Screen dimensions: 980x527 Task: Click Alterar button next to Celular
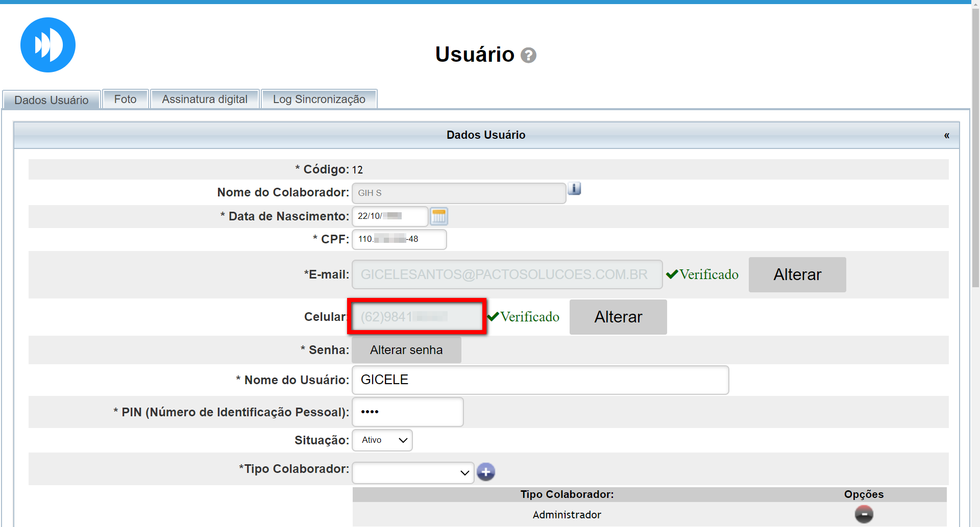point(618,317)
